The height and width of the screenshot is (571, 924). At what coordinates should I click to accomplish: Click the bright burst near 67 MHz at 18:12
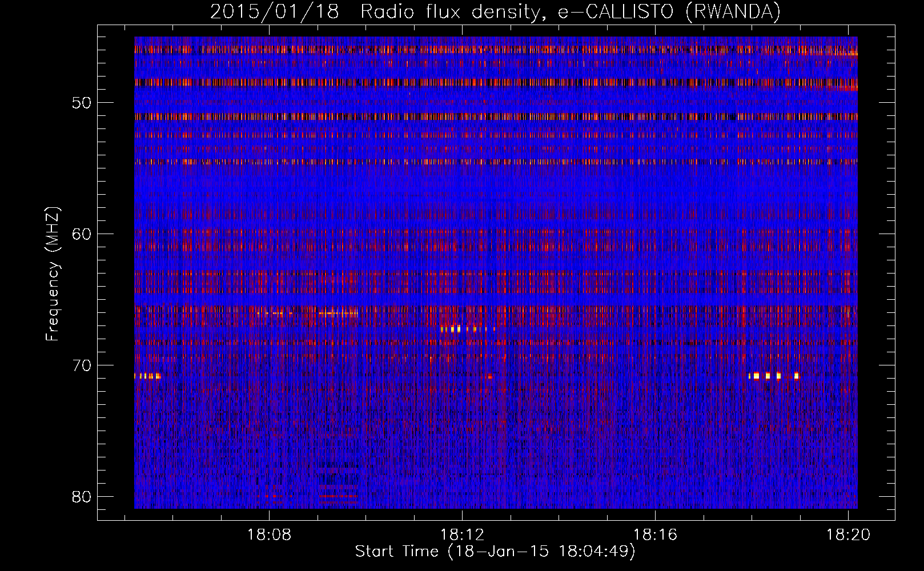coord(467,329)
